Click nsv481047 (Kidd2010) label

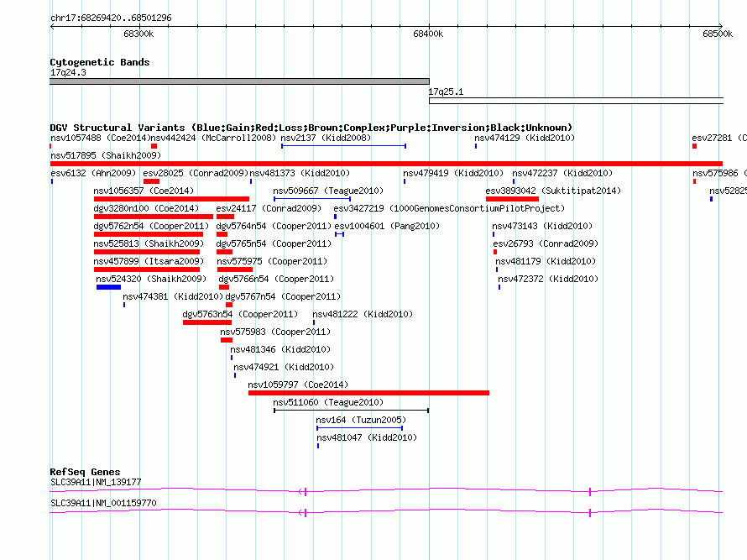tap(367, 437)
